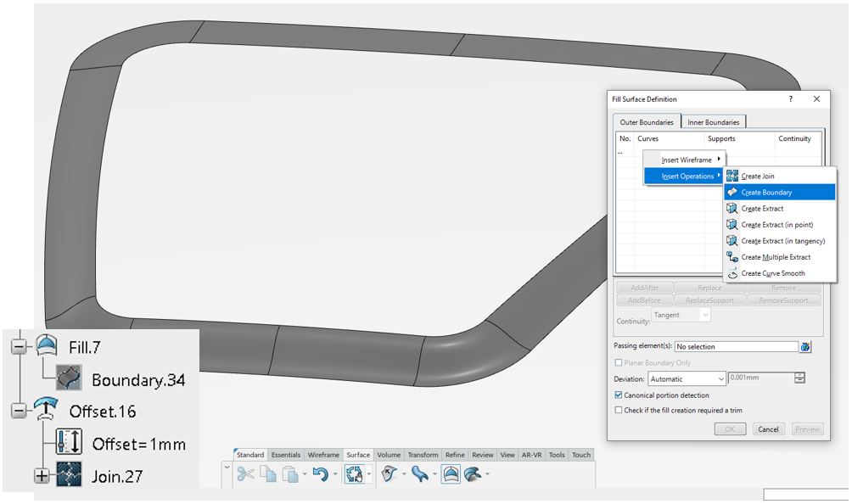852x504 pixels.
Task: Click the Create Join icon in submenu
Action: pyautogui.click(x=731, y=176)
